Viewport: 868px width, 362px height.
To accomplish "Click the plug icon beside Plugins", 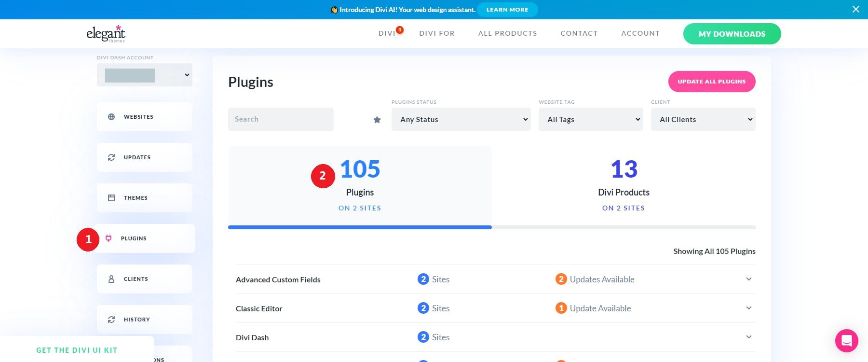I will (108, 238).
